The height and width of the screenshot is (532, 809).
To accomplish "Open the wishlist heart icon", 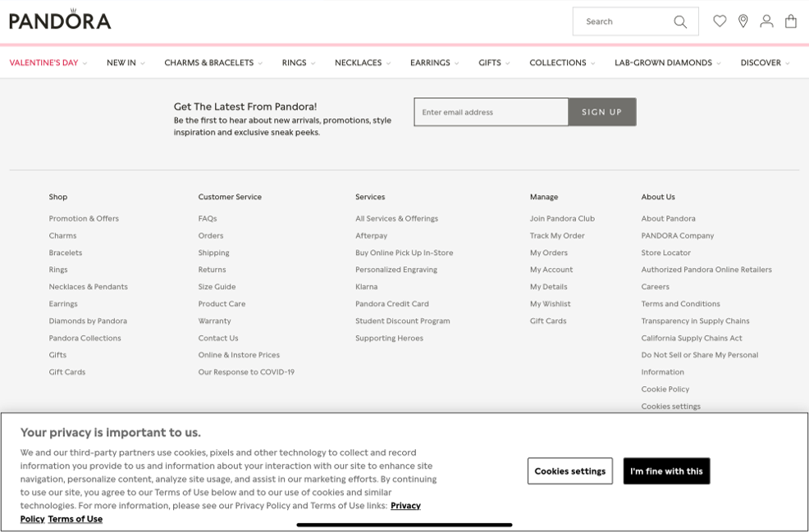I will [x=720, y=21].
